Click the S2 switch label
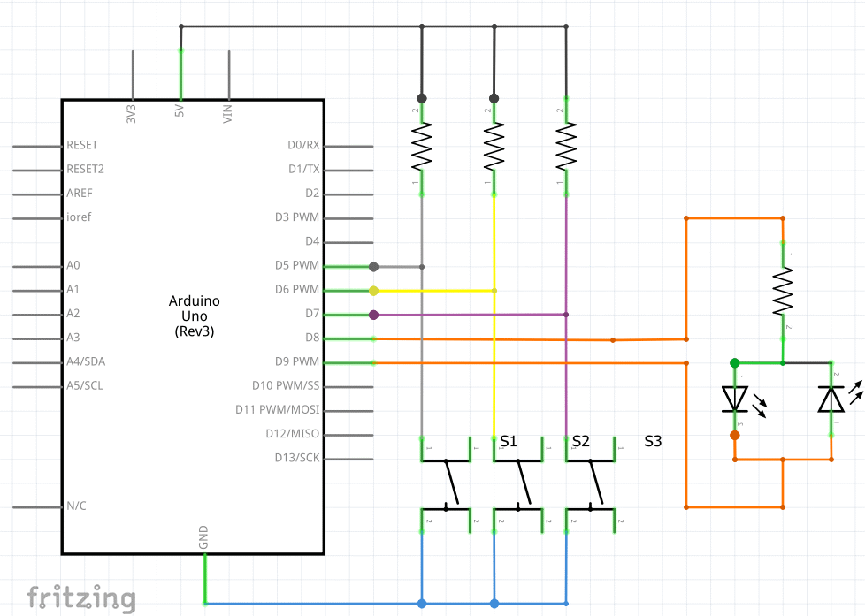Image resolution: width=865 pixels, height=616 pixels. (580, 441)
